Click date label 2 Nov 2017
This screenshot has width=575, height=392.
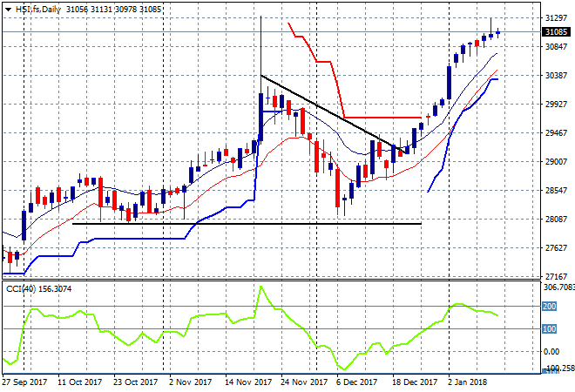190,382
